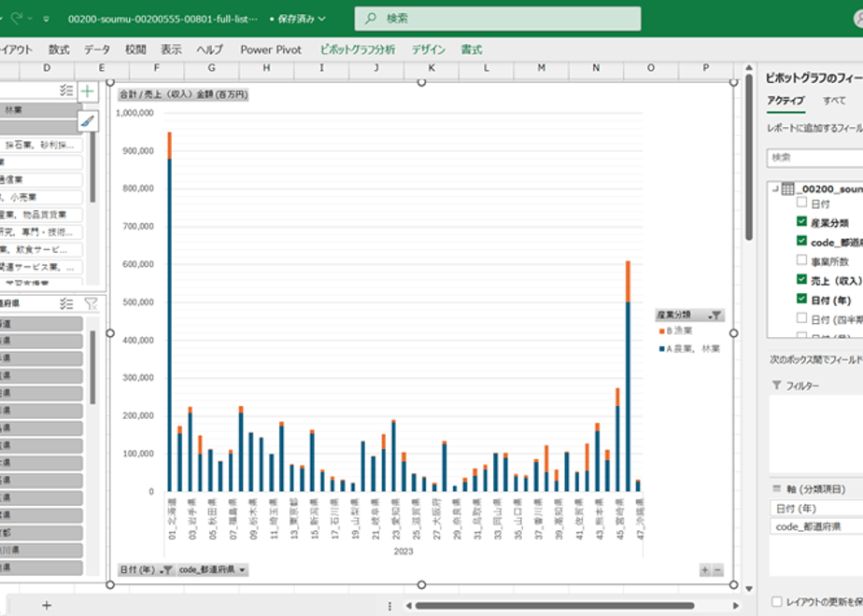Open the code_都道府県 axis field button
Screen dimensions: 863x616
212,569
